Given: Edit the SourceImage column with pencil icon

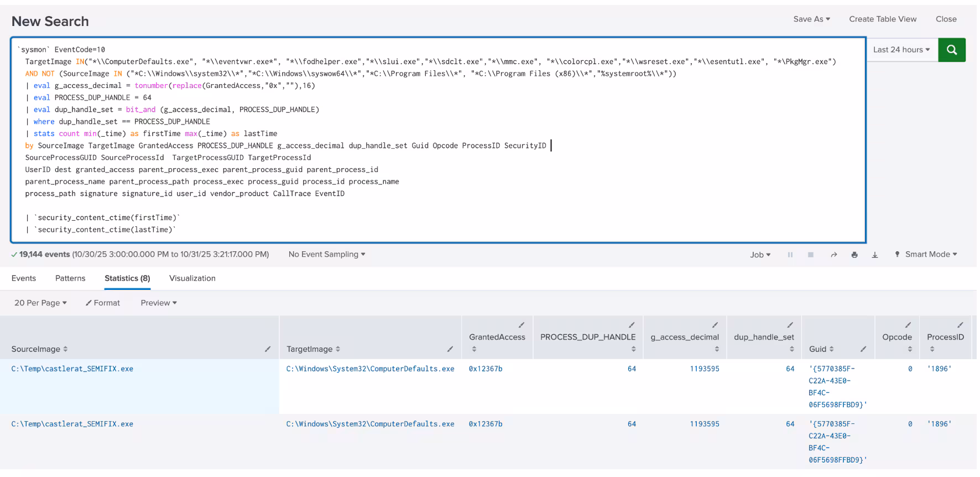Looking at the screenshot, I should tap(268, 349).
